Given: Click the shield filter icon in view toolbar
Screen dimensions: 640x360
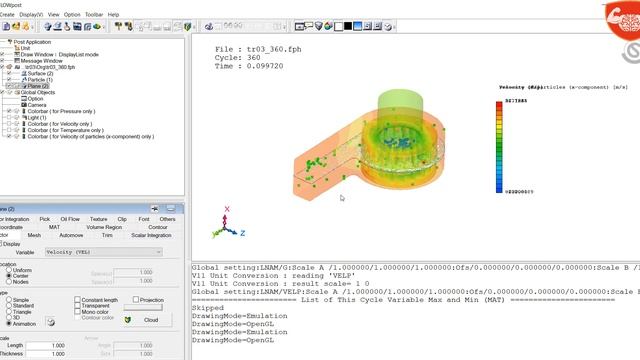Looking at the screenshot, I should 319,27.
